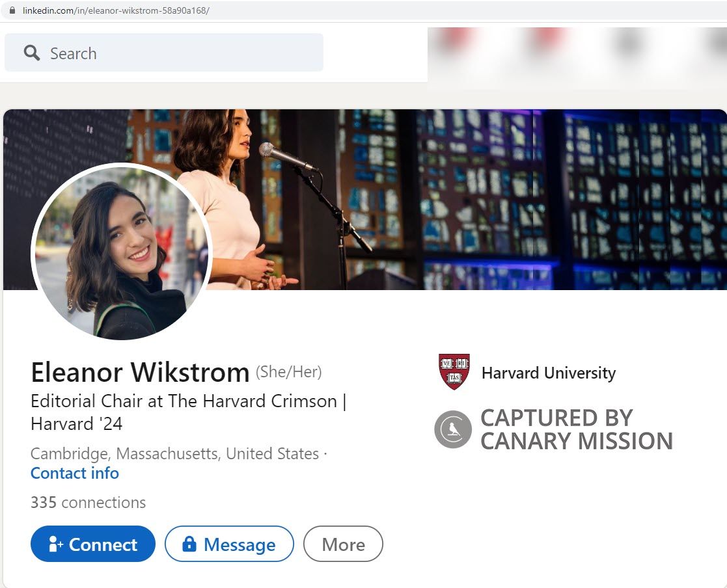
Task: Click the person-plus icon on the Connect button
Action: [x=54, y=544]
